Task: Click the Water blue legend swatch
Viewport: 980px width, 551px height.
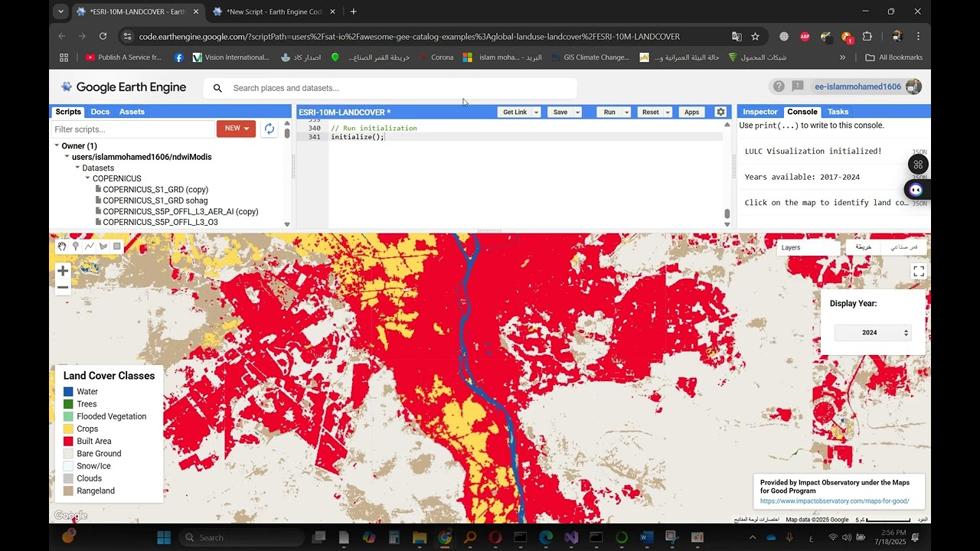Action: point(68,392)
